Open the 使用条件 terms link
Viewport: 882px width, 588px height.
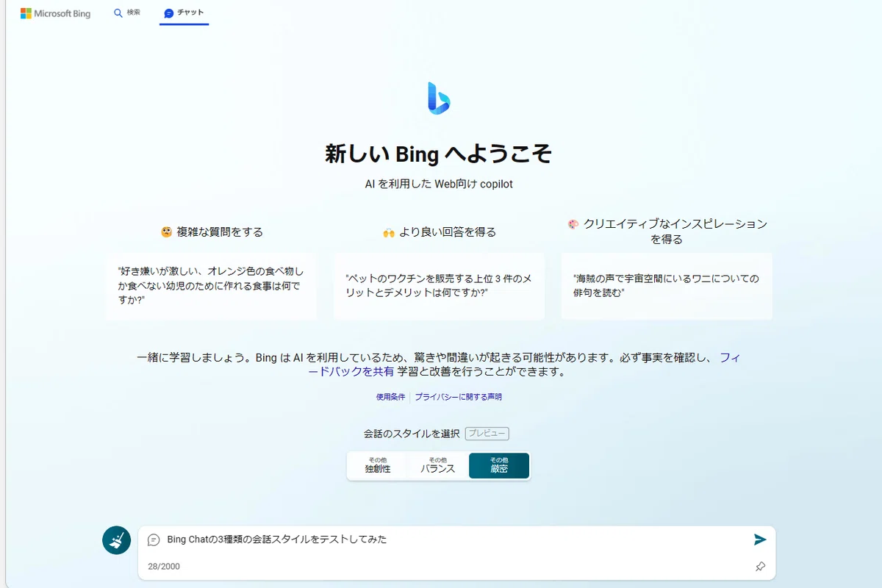[x=391, y=397]
